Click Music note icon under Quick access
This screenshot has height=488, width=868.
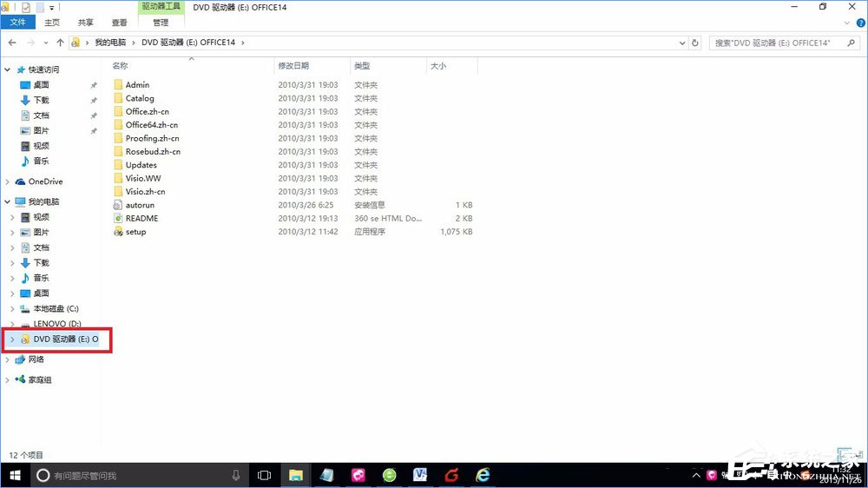pos(25,162)
